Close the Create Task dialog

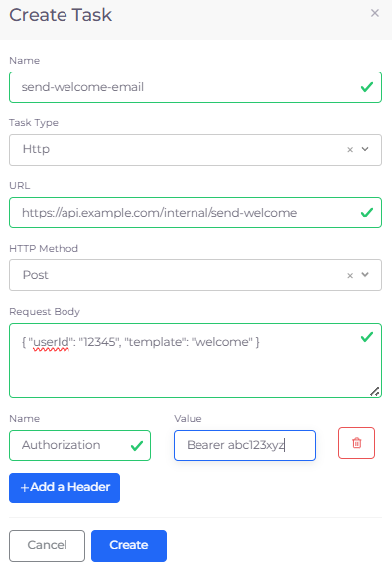(375, 13)
